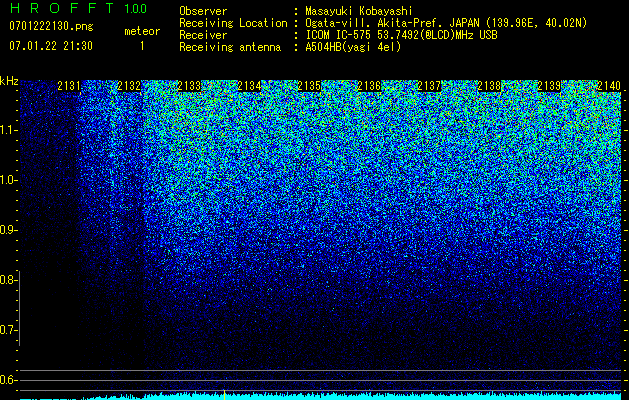Click the 2139 time marker label
Screen dimensions: 629x400
[549, 86]
